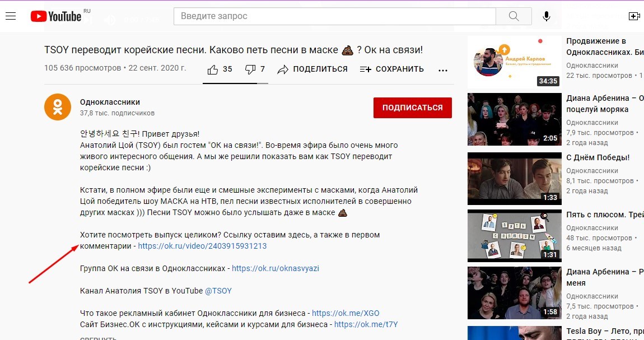Viewport: 644px width, 340px height.
Task: Click the video title starting 'TSOY переводит'
Action: (234, 50)
